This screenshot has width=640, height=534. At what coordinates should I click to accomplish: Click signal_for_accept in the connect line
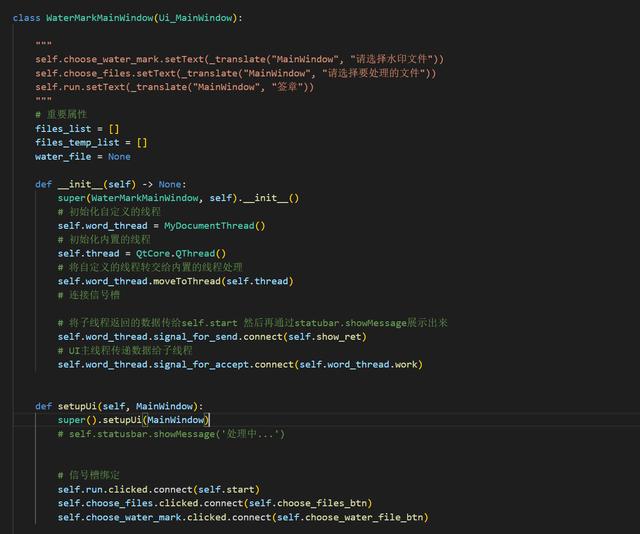click(196, 364)
